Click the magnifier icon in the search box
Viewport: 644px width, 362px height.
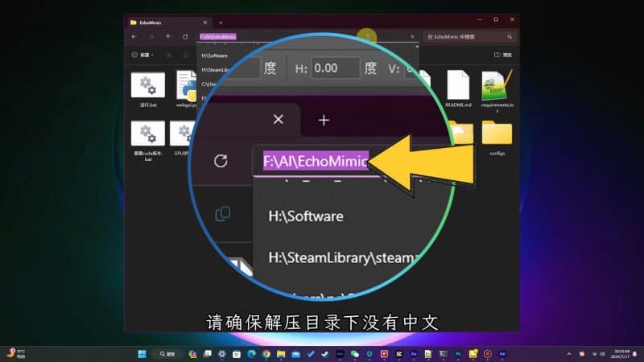pyautogui.click(x=510, y=36)
